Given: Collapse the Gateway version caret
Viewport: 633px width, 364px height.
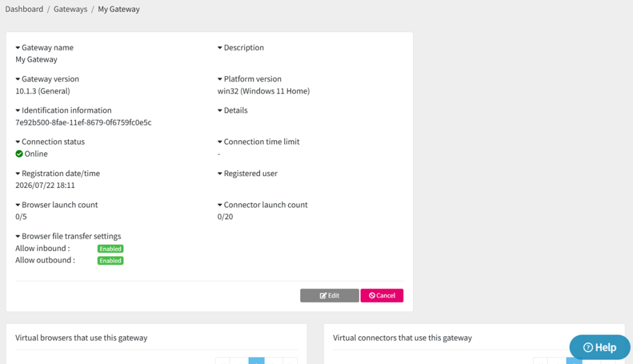Looking at the screenshot, I should [x=18, y=79].
